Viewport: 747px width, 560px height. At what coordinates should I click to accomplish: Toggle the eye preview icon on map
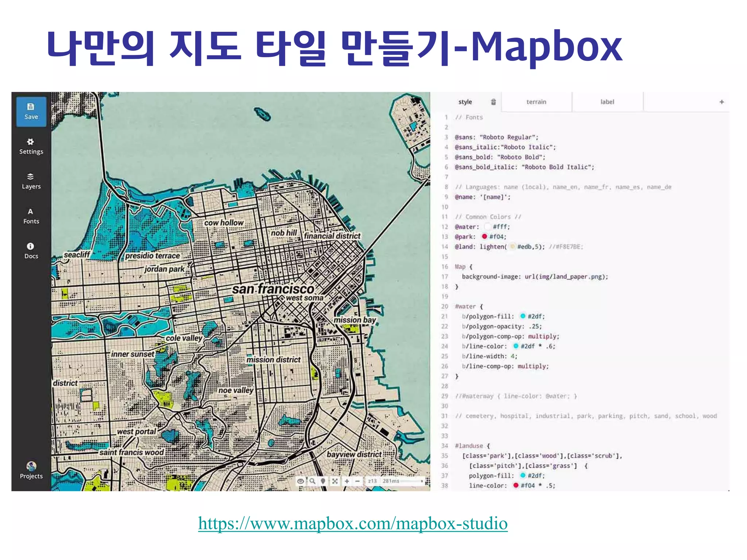tap(301, 481)
